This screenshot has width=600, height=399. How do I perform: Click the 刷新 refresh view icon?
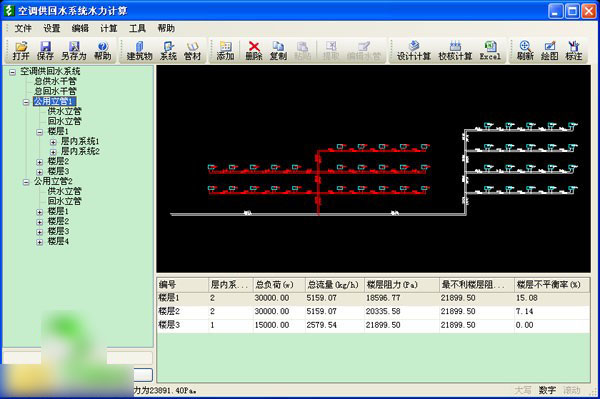tap(525, 50)
